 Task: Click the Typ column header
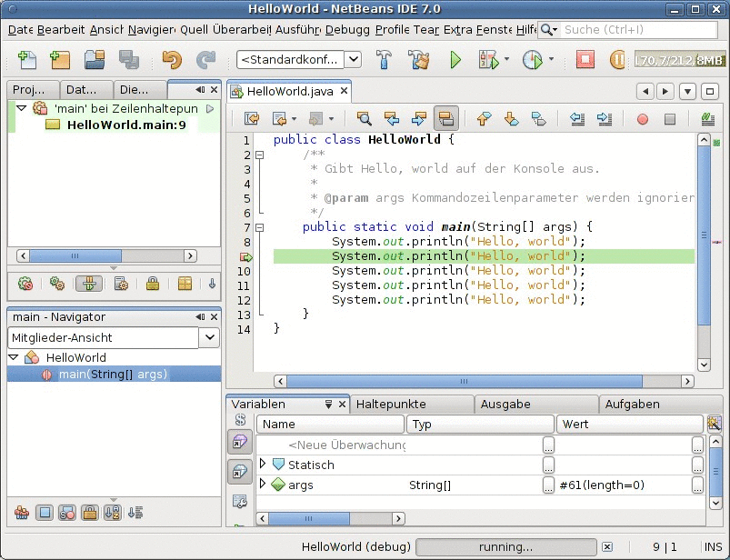point(481,424)
